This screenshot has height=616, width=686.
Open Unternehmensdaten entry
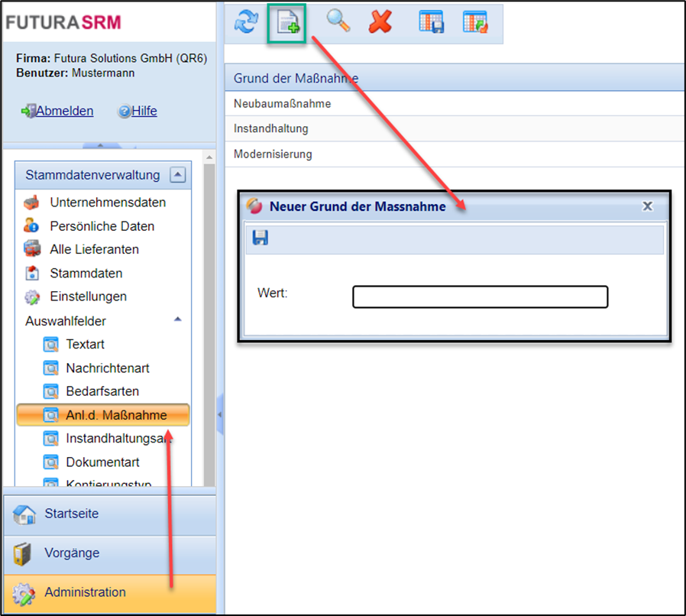point(108,203)
